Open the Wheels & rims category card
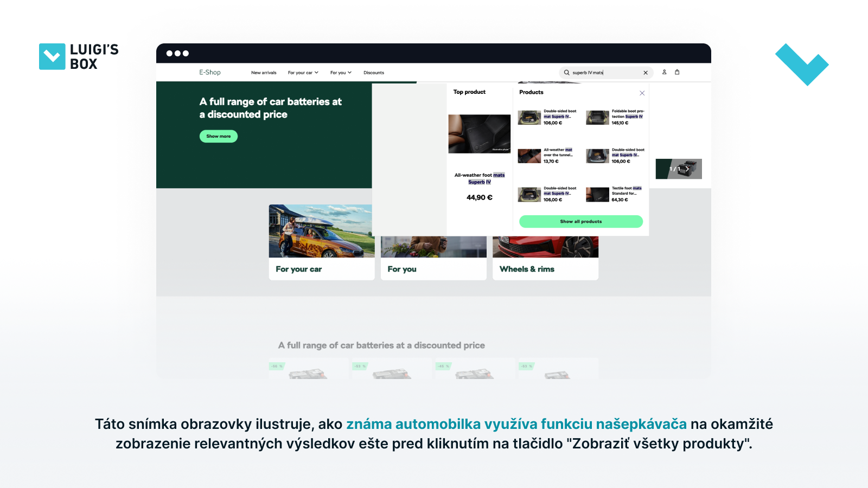This screenshot has height=488, width=868. [x=545, y=258]
